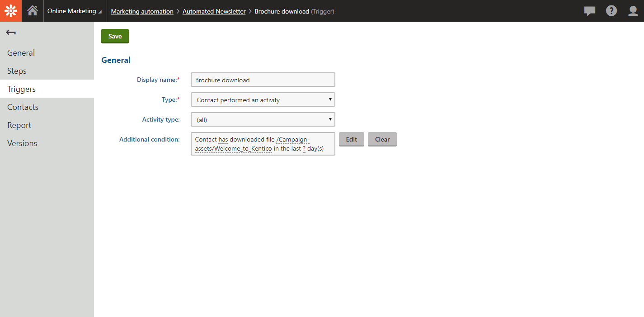Image resolution: width=644 pixels, height=317 pixels.
Task: Set the days '?' parameter in condition
Action: coord(304,148)
